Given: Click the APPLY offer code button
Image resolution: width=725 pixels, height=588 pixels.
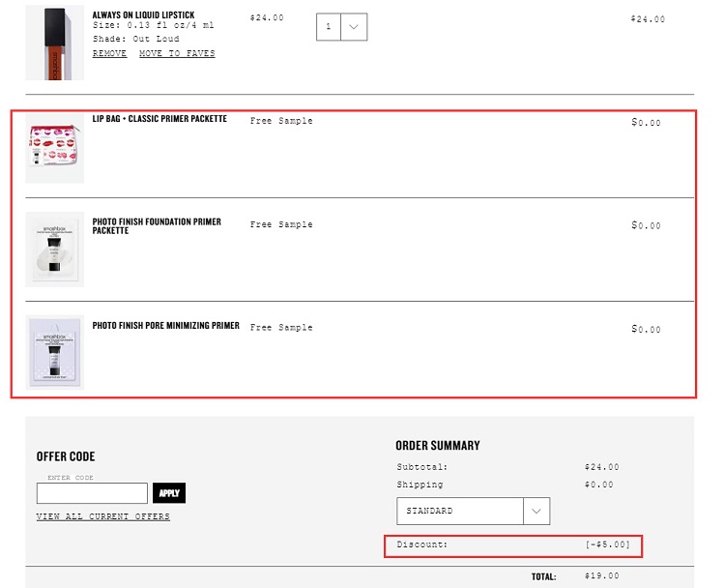Looking at the screenshot, I should pos(169,493).
